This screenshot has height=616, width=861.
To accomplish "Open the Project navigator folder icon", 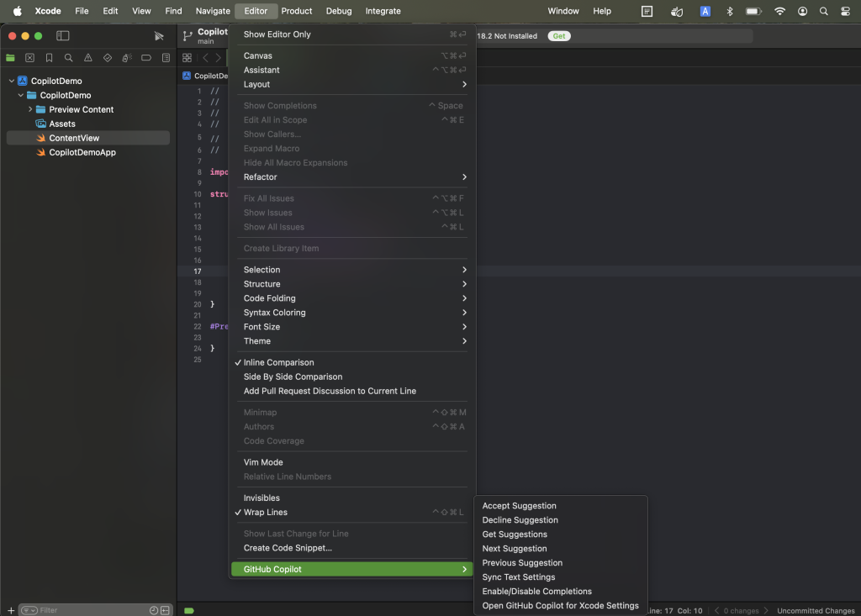I will tap(10, 58).
